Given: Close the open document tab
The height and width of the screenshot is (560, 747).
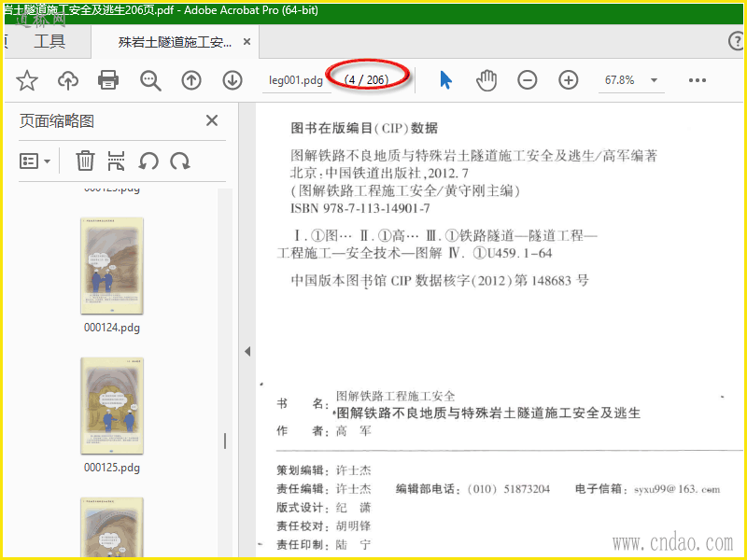Looking at the screenshot, I should (247, 42).
